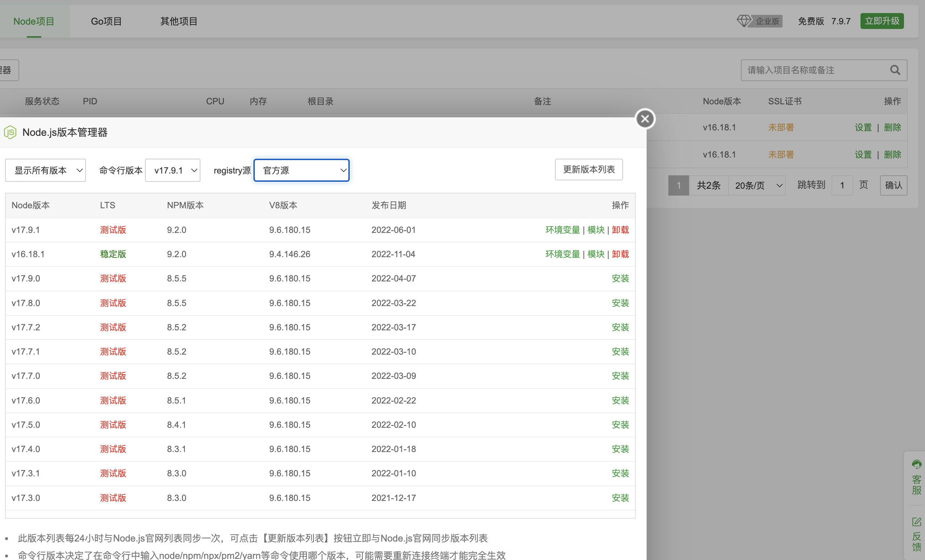
Task: Click 卸载 for v16.18.1
Action: (620, 254)
